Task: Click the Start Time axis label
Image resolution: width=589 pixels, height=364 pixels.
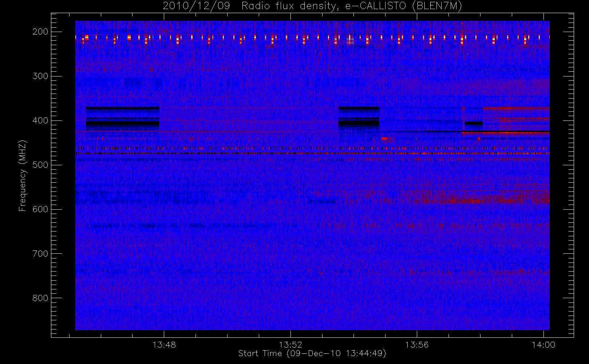Action: pyautogui.click(x=312, y=353)
